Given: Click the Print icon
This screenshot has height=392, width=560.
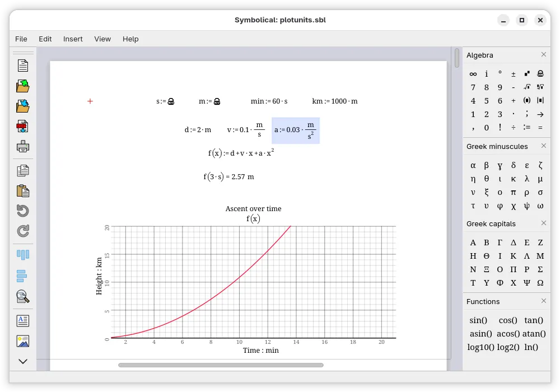Looking at the screenshot, I should (23, 146).
